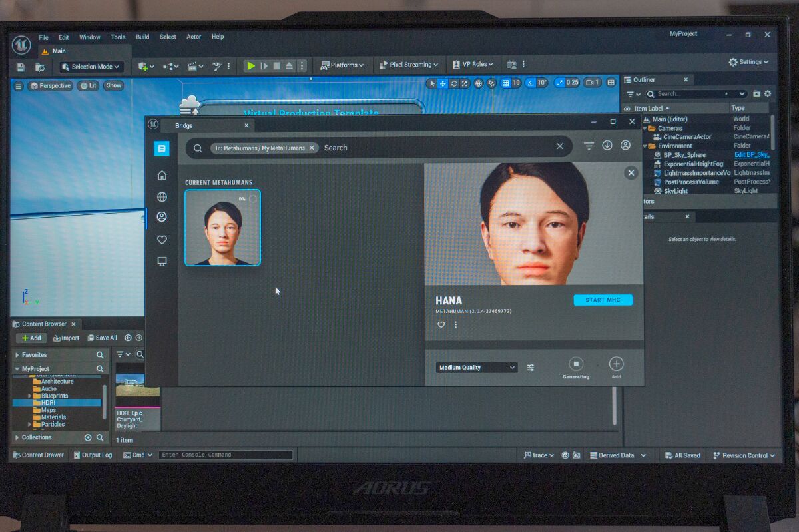
Task: Toggle the grid snapping icon
Action: coord(506,83)
